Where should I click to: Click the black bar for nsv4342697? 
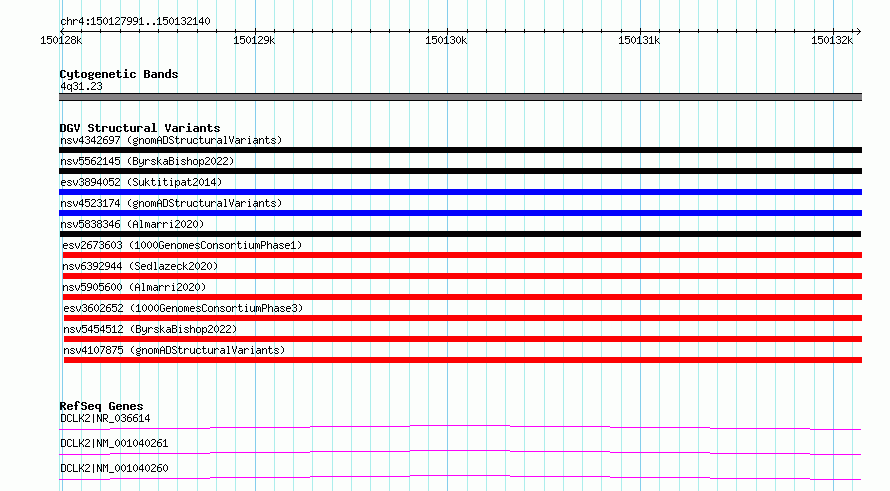coord(460,150)
